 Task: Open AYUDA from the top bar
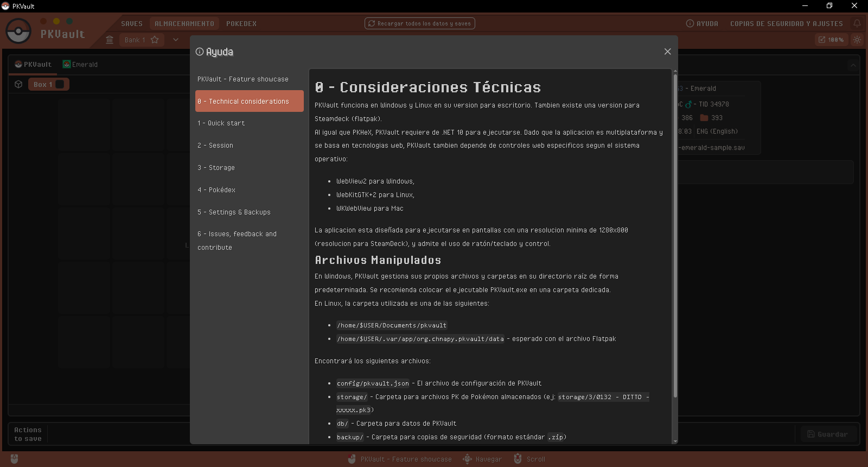(702, 24)
